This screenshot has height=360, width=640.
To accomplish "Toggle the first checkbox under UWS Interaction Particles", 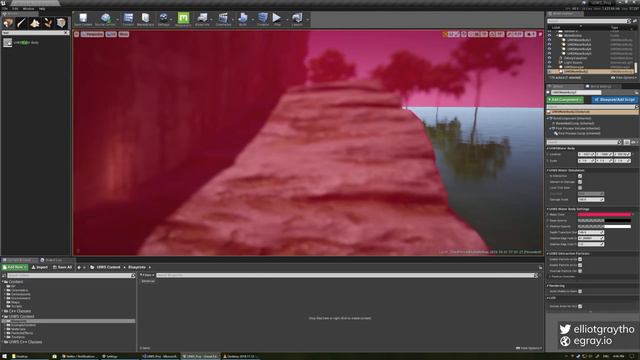I will point(580,259).
